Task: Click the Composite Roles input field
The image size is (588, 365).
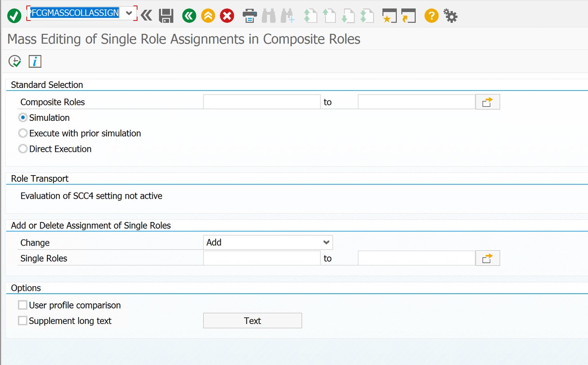Action: point(261,102)
